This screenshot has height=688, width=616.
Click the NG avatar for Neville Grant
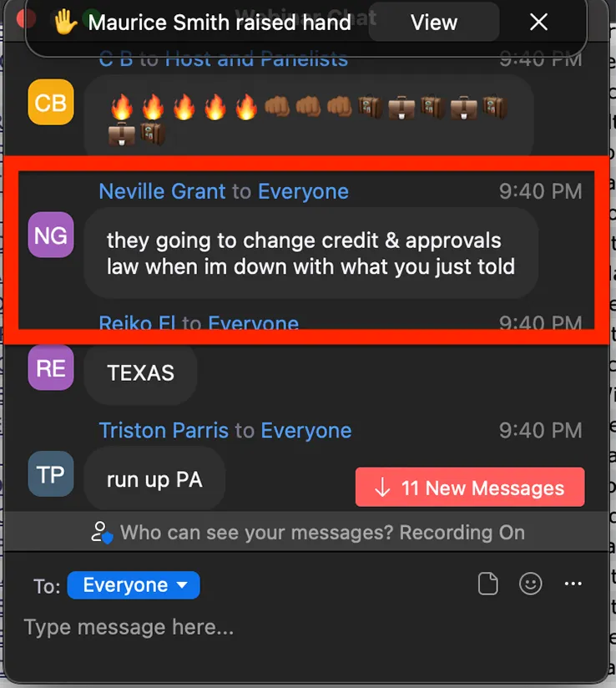(x=51, y=235)
